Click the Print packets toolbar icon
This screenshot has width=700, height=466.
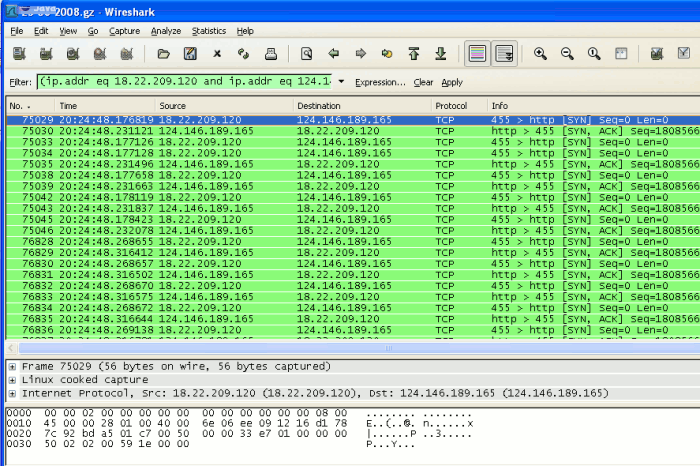pos(270,54)
